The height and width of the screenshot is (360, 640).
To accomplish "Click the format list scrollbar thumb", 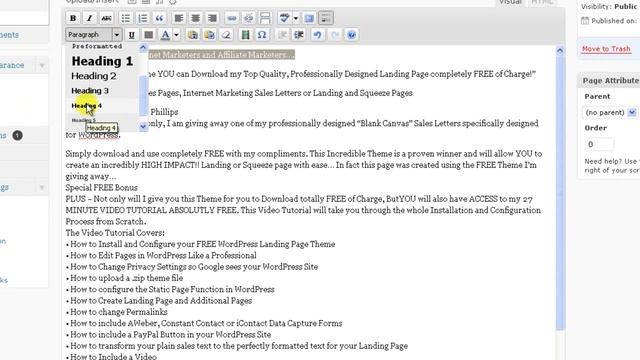I will tap(143, 96).
